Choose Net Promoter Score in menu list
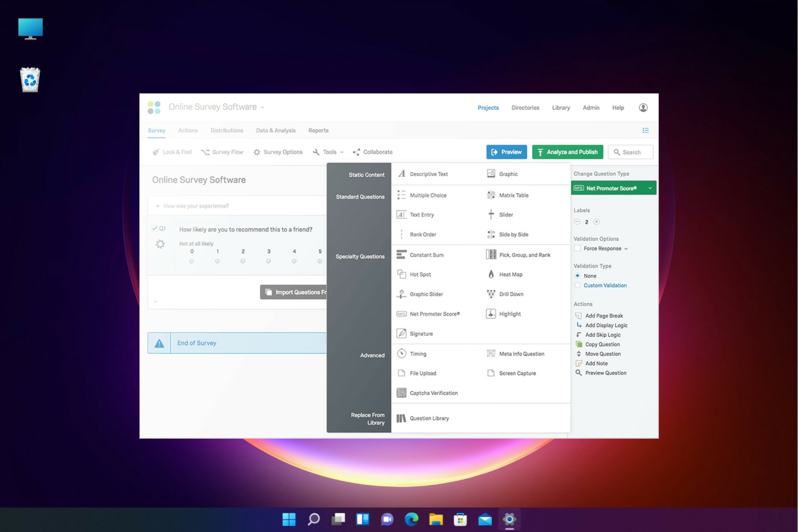798x532 pixels. pos(429,314)
